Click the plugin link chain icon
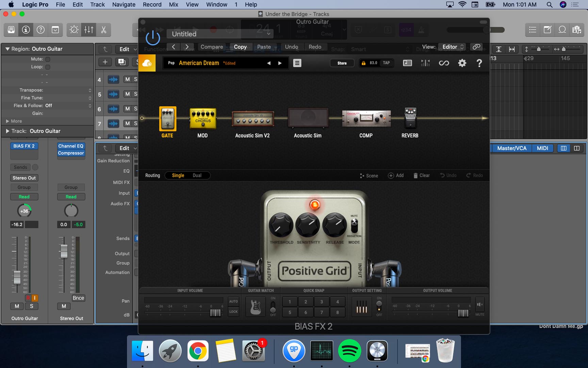 click(476, 47)
